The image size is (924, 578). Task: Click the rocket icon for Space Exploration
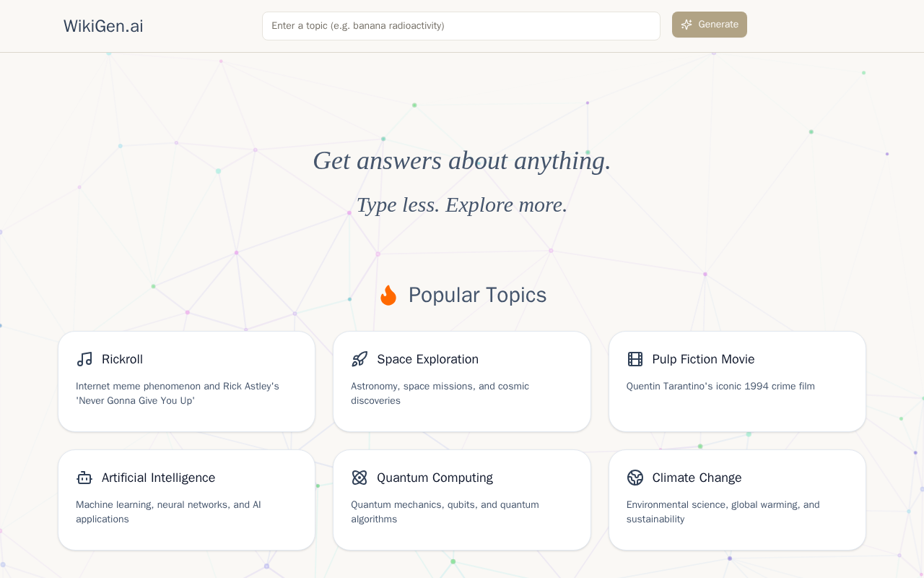(x=359, y=359)
